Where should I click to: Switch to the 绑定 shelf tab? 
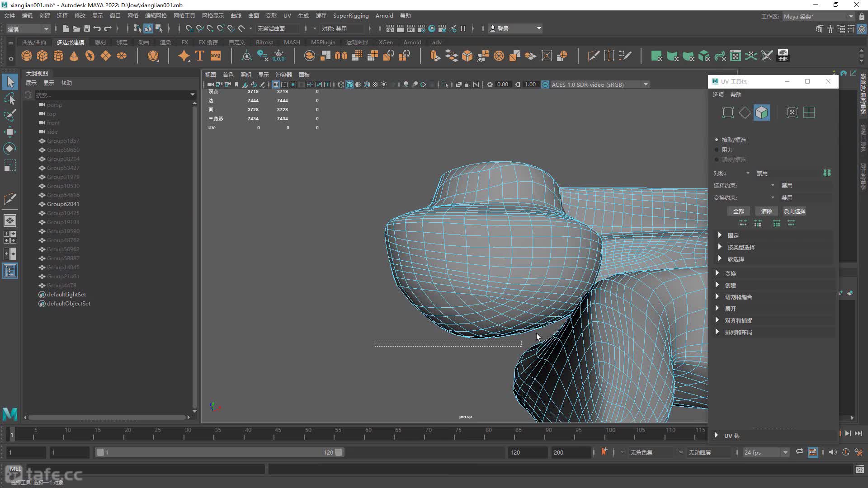tap(122, 42)
